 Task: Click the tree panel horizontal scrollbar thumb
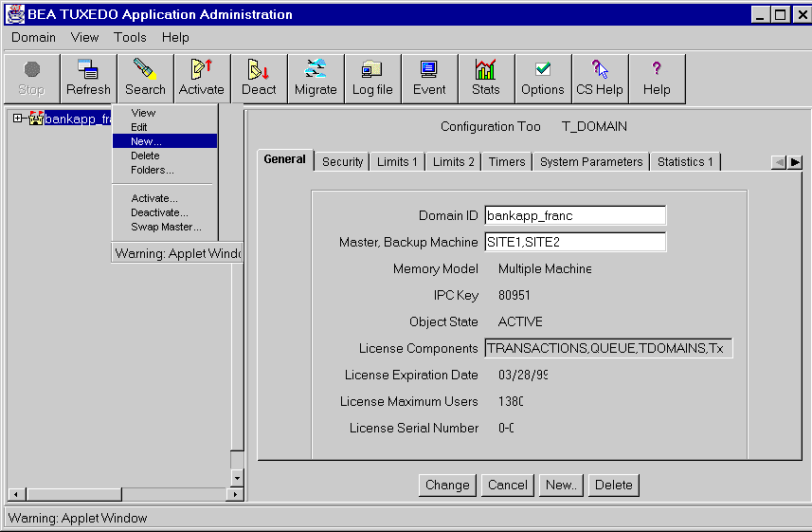pos(74,494)
